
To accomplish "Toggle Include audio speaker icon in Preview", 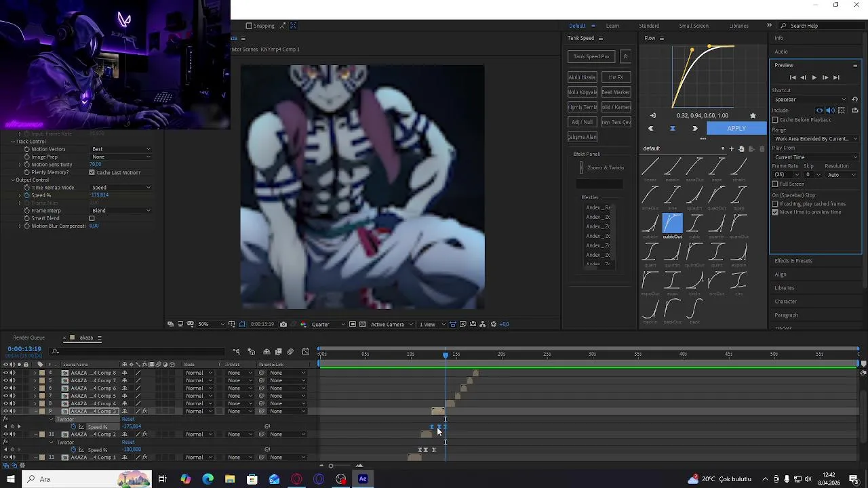I will pyautogui.click(x=830, y=110).
